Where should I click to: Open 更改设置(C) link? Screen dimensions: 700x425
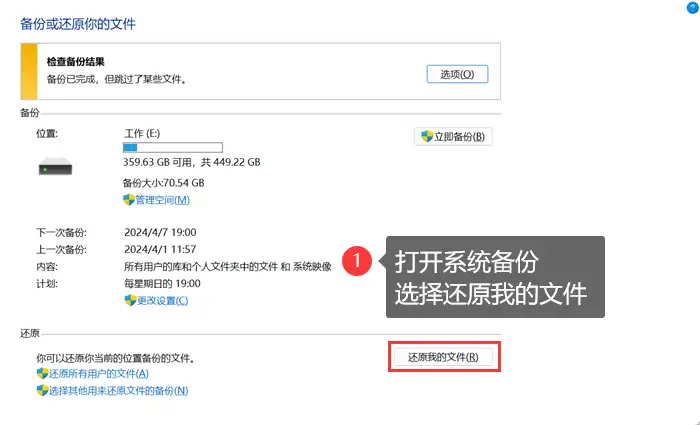coord(162,300)
